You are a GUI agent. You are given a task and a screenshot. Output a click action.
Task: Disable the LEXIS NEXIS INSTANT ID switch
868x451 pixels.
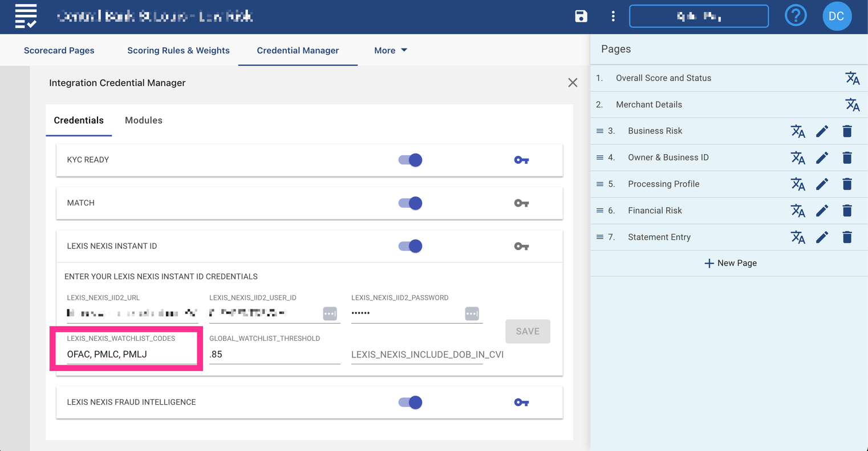(x=410, y=246)
